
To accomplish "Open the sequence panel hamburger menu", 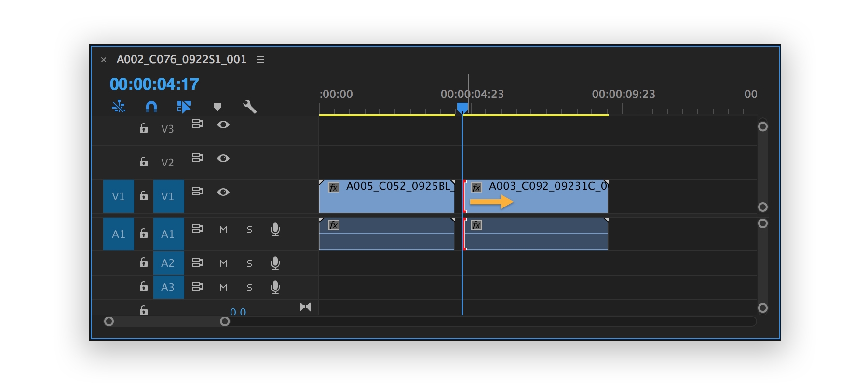I will tap(260, 60).
